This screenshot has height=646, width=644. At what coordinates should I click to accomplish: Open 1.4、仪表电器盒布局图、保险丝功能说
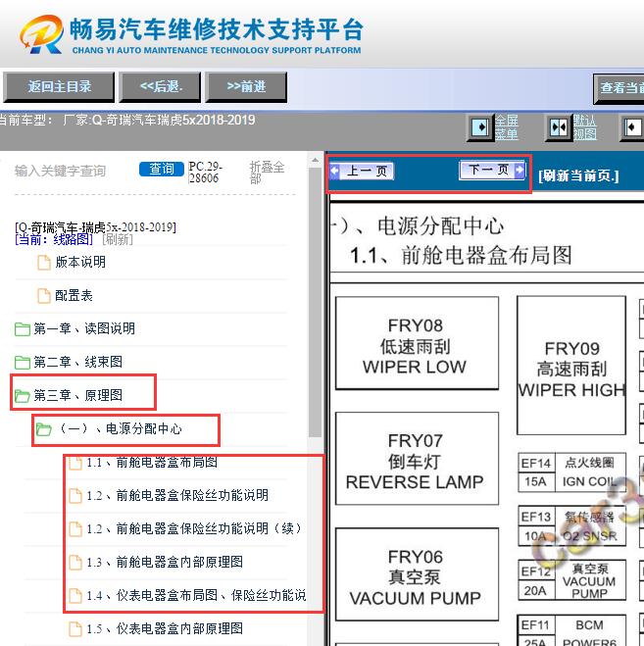click(x=197, y=595)
